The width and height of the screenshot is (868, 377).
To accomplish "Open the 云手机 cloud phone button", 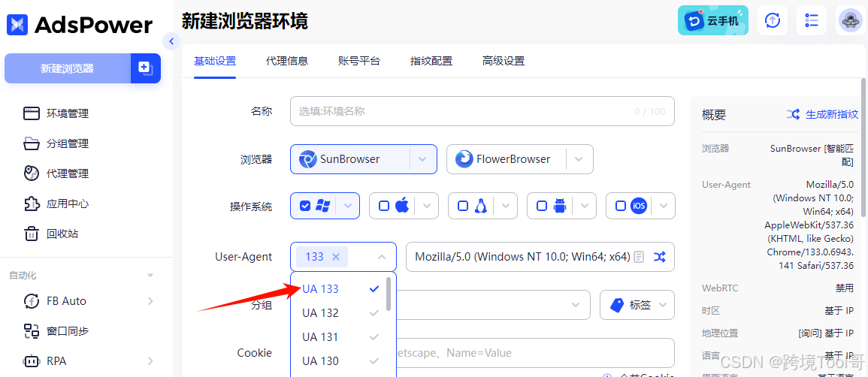I will pyautogui.click(x=713, y=20).
